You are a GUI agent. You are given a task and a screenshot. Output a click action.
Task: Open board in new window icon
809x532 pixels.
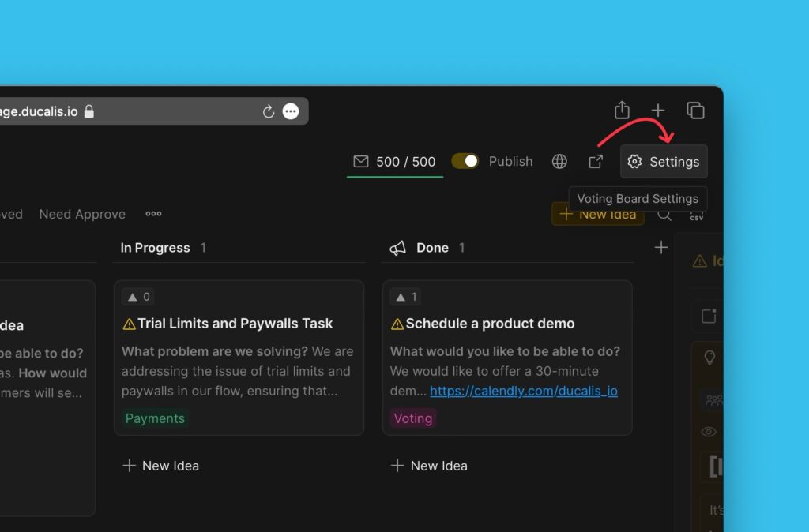[x=596, y=162]
